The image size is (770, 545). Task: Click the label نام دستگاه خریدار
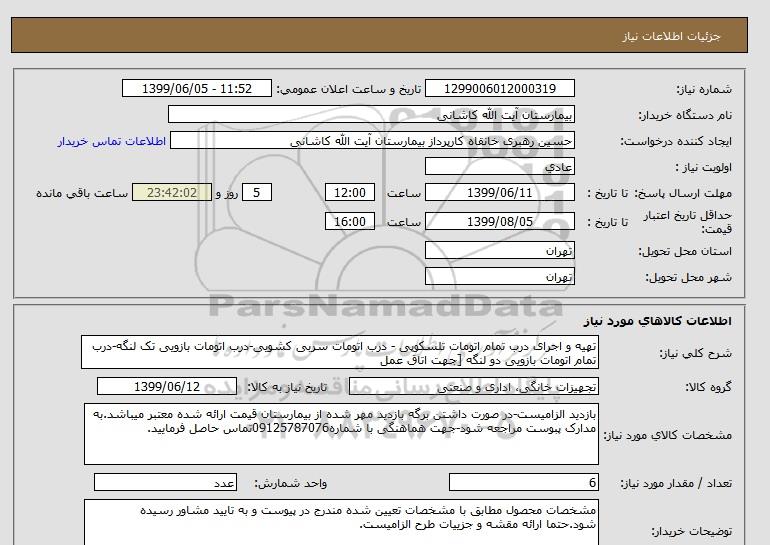pyautogui.click(x=685, y=115)
